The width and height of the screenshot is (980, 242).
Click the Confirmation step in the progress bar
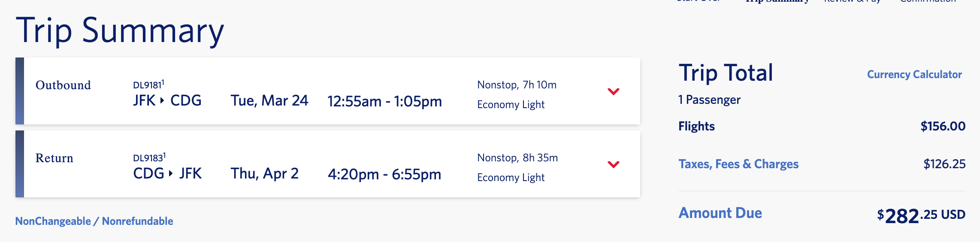click(x=928, y=1)
